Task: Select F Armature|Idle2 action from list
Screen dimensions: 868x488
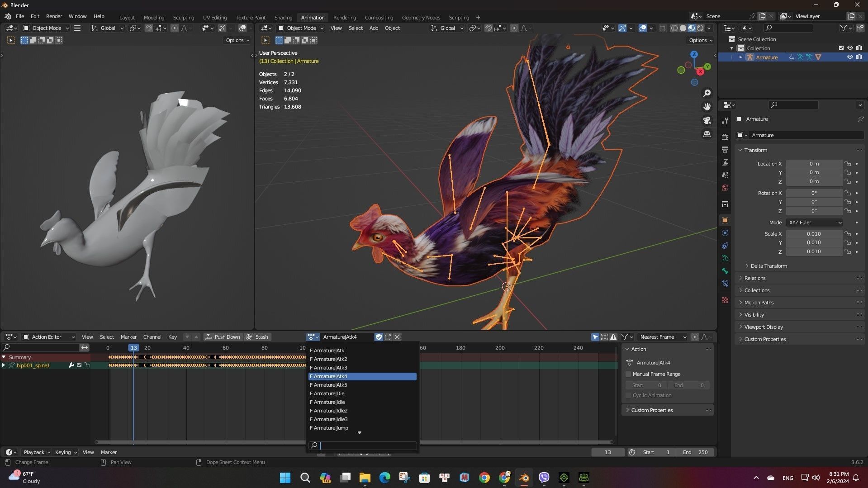Action: tap(362, 411)
